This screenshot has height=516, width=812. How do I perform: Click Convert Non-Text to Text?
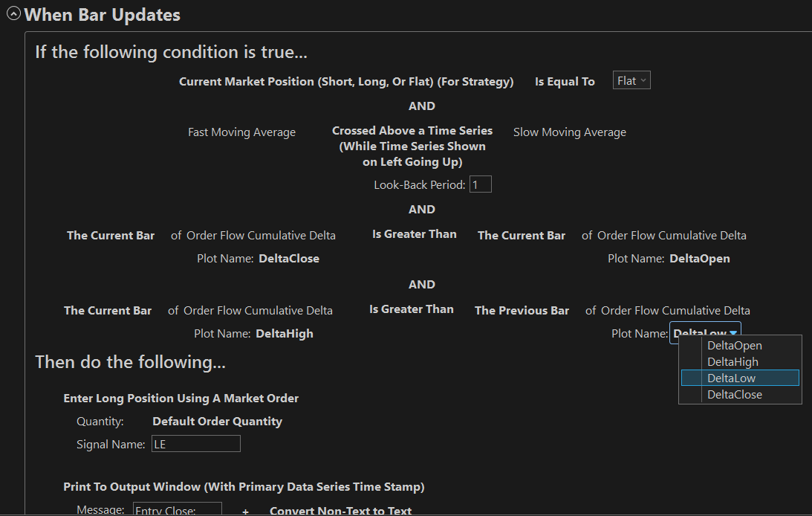tap(340, 511)
